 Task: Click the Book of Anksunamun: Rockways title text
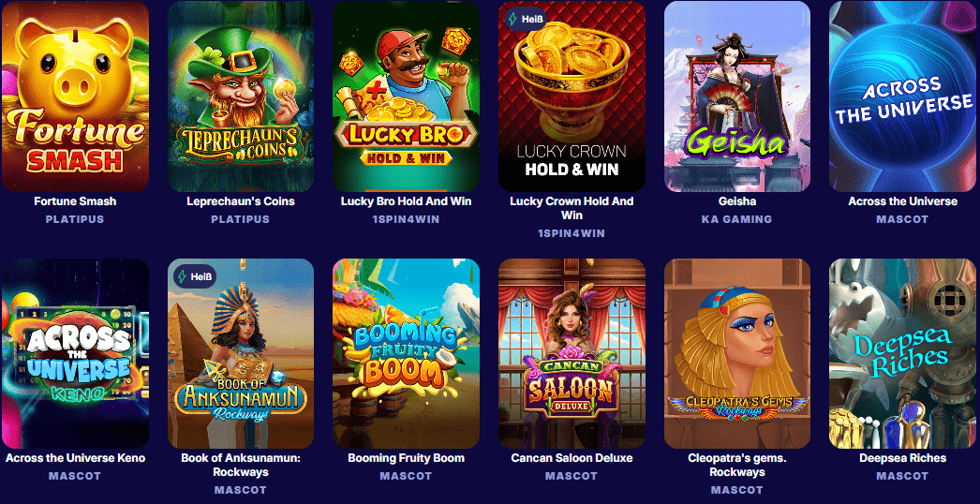coord(241,465)
